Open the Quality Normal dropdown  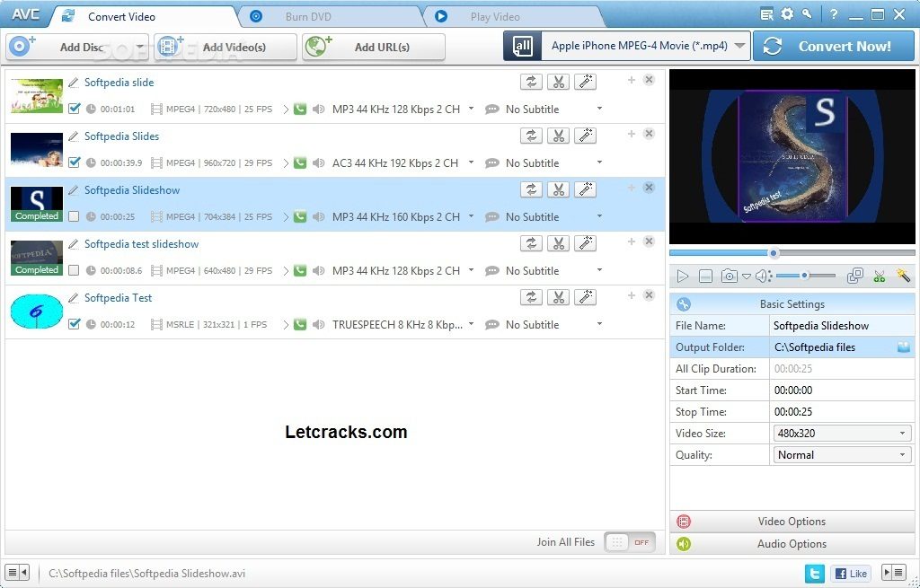[842, 455]
